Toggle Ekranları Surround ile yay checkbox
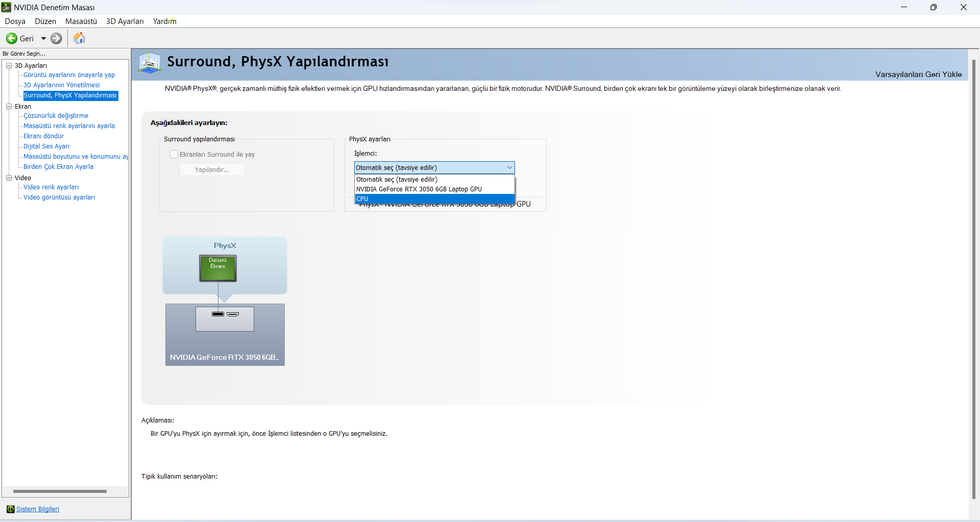The width and height of the screenshot is (980, 522). click(174, 154)
